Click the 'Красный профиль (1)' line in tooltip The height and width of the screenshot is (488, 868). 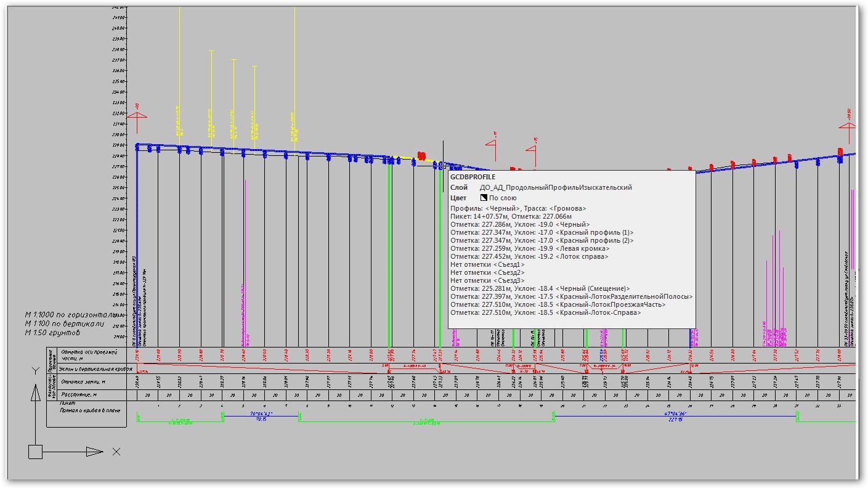coord(541,232)
